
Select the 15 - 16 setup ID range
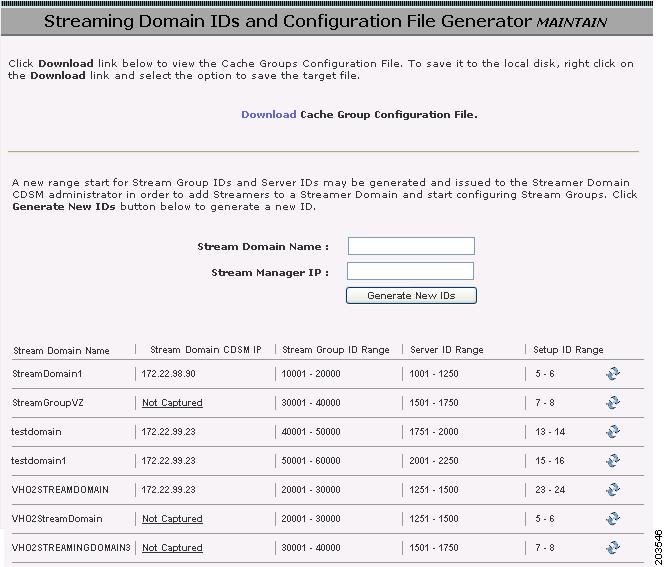[550, 461]
